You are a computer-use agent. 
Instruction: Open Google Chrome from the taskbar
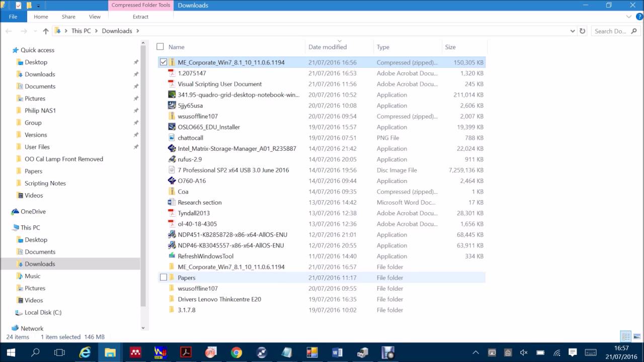point(236,352)
